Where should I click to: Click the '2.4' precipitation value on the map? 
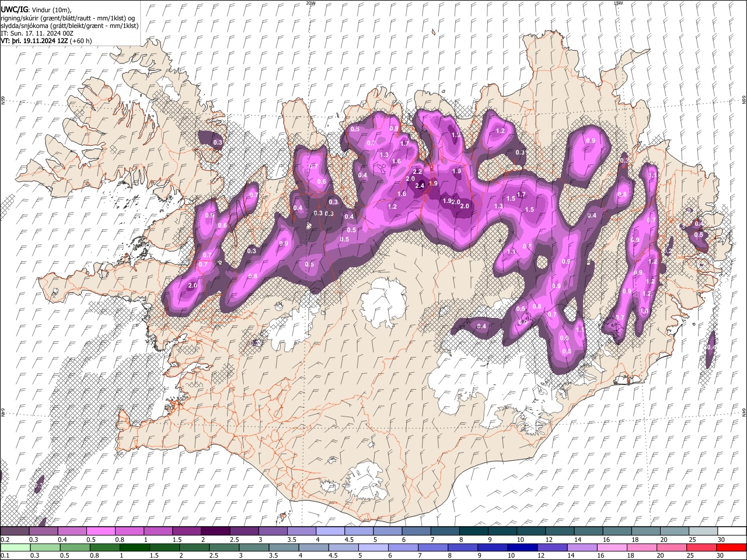click(420, 185)
